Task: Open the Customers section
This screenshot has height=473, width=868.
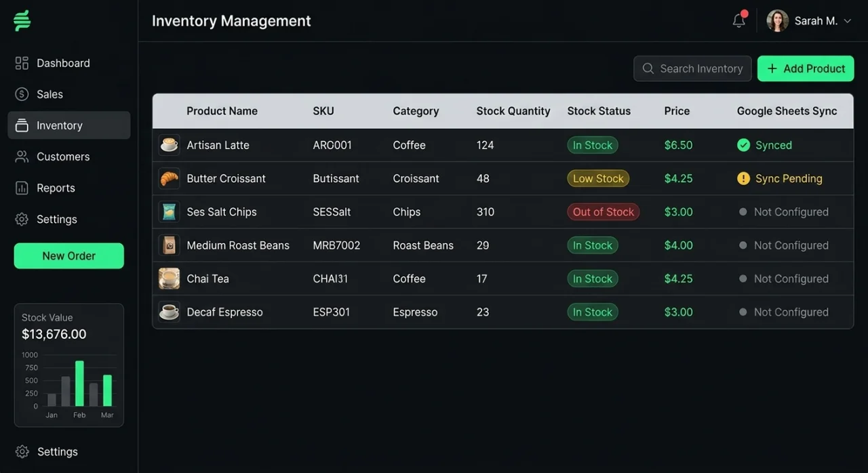Action: (69, 157)
